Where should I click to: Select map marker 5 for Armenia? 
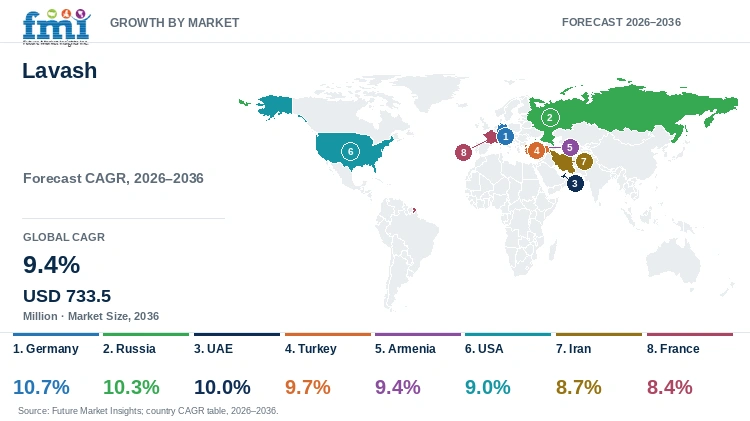(x=570, y=147)
